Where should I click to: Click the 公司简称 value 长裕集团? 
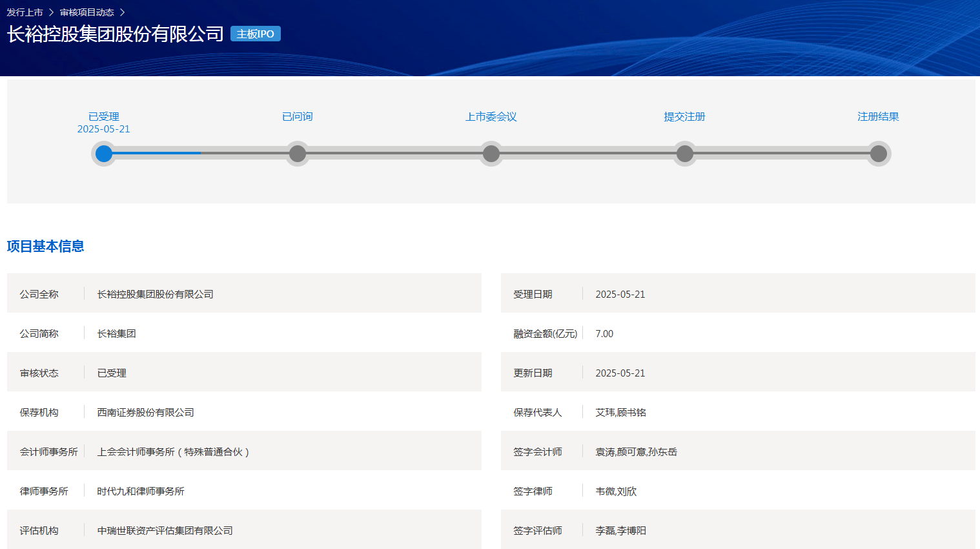coord(117,333)
